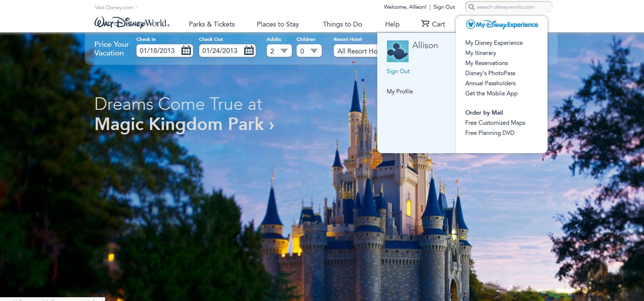
Task: Click the Welcome, Allison! text
Action: pos(405,7)
